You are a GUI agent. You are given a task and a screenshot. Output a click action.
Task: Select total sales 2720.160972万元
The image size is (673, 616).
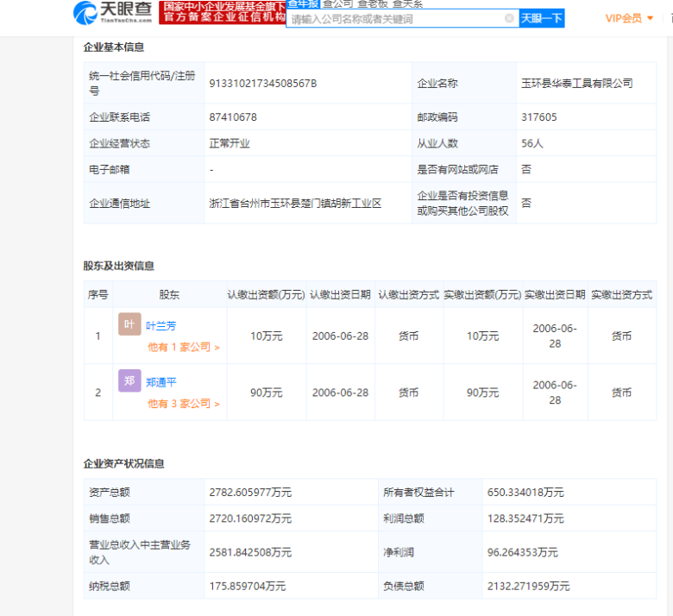tap(250, 519)
